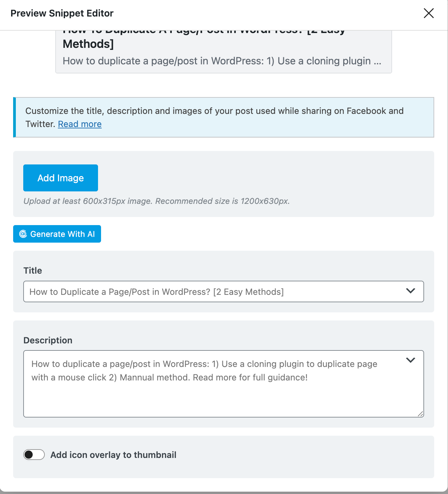
Task: Click the Preview Snippet Editor heading
Action: pyautogui.click(x=62, y=13)
